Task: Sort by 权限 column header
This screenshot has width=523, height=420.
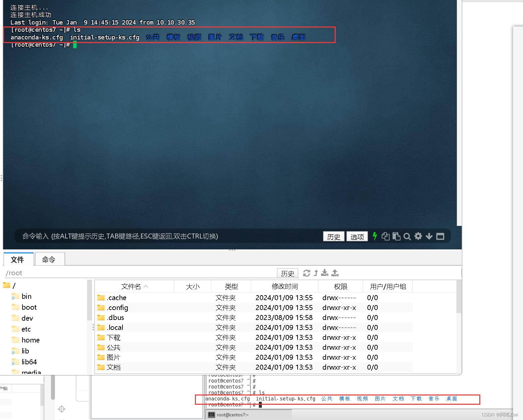Action: [341, 287]
